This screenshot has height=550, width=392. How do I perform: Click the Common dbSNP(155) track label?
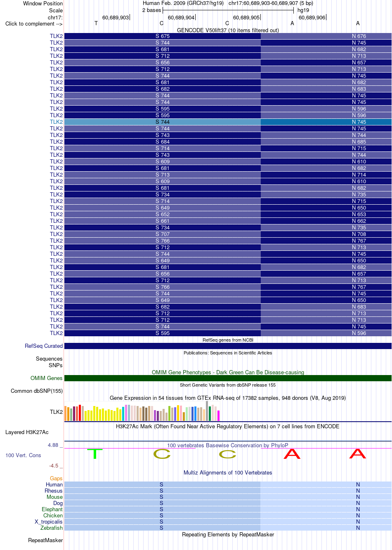pos(37,391)
